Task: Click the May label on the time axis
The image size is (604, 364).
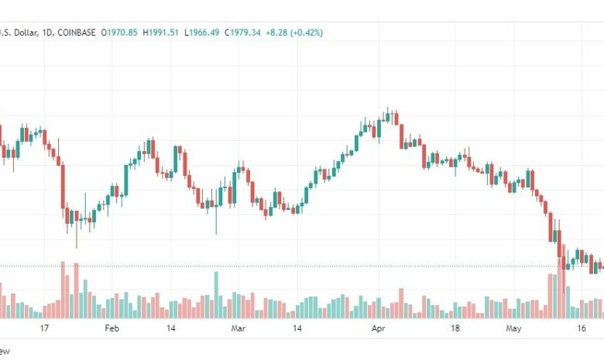Action: [x=513, y=328]
